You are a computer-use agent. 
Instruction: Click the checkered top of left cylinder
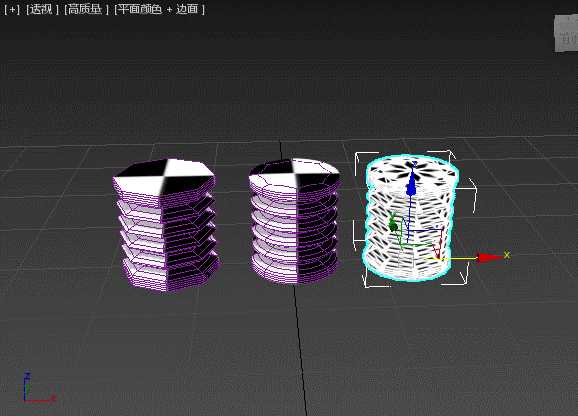pyautogui.click(x=164, y=176)
